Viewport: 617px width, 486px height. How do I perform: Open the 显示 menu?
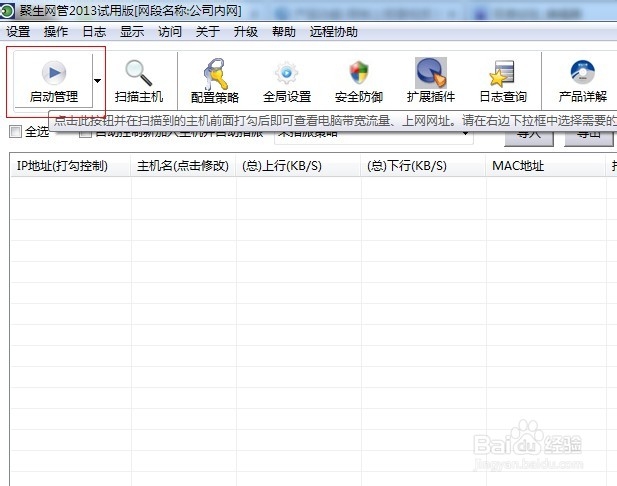click(132, 31)
